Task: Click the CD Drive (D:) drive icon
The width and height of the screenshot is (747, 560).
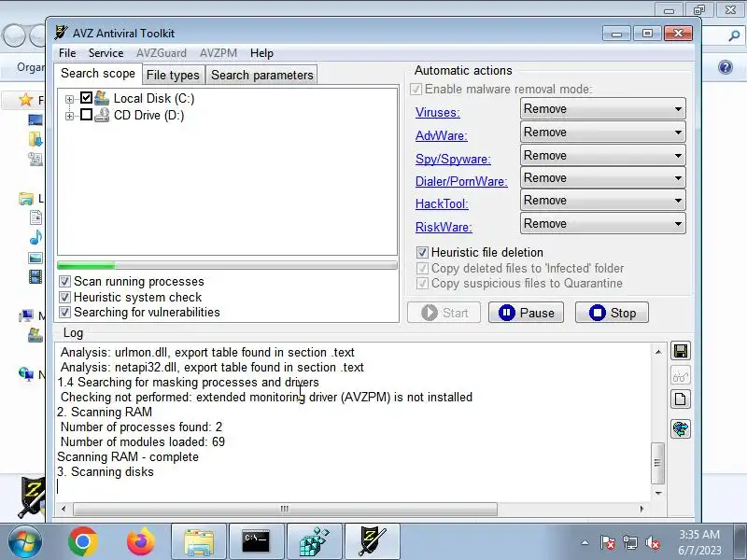Action: pos(102,115)
